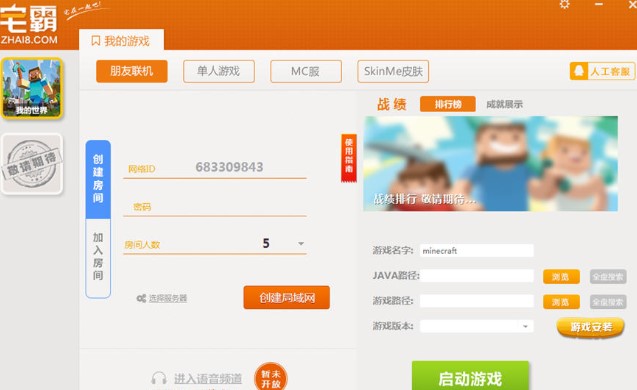Click the JAVA路径 input field

click(x=477, y=276)
